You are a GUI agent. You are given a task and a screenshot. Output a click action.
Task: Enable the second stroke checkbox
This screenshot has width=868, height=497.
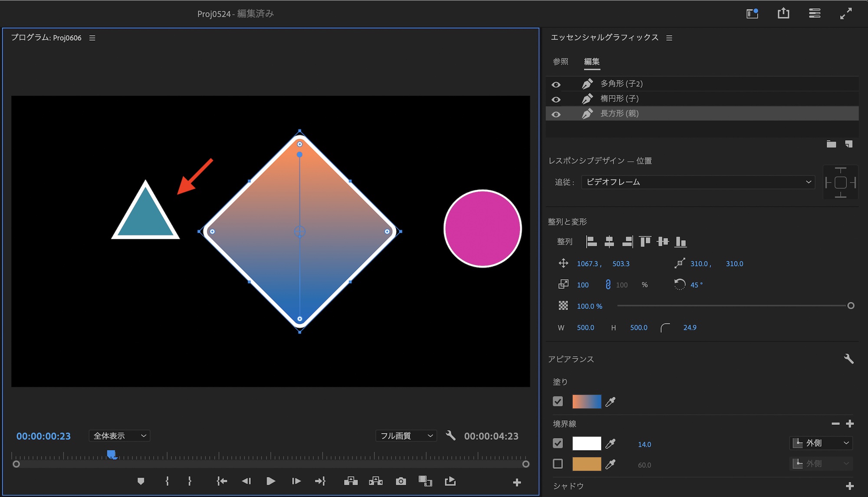click(558, 464)
